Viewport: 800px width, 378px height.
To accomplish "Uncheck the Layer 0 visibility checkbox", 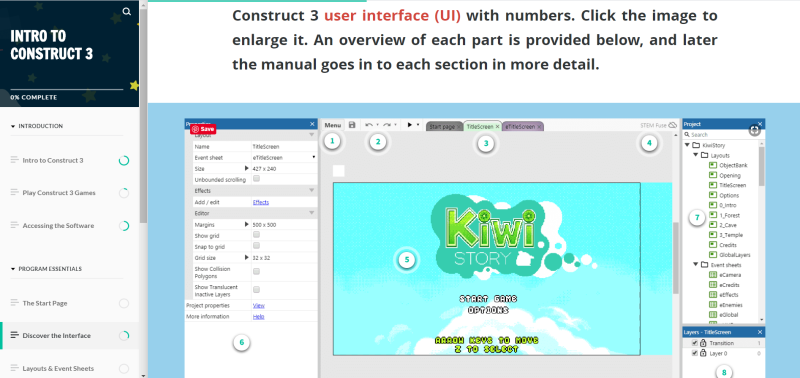I will (x=694, y=353).
